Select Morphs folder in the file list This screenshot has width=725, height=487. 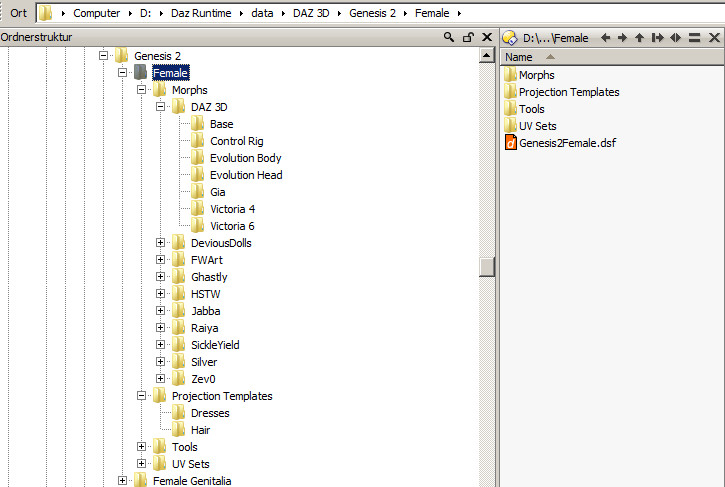pos(536,75)
